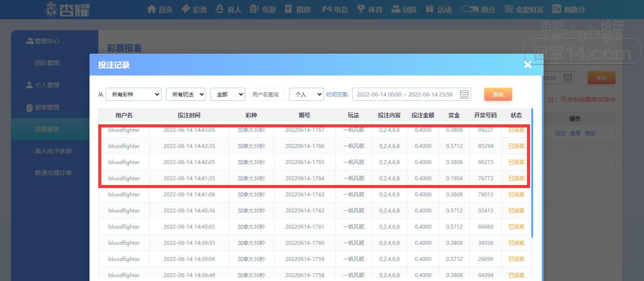
Task: Click draw number 66860
Action: click(486, 227)
